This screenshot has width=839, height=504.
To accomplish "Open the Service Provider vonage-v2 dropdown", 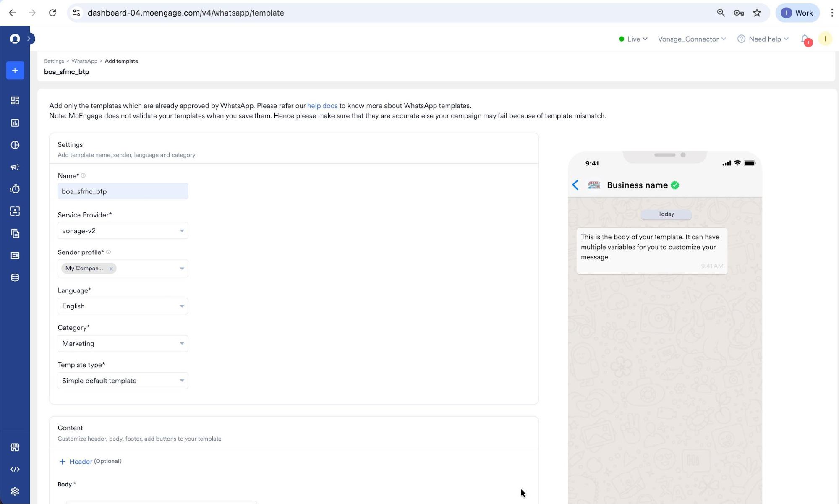I will [123, 231].
